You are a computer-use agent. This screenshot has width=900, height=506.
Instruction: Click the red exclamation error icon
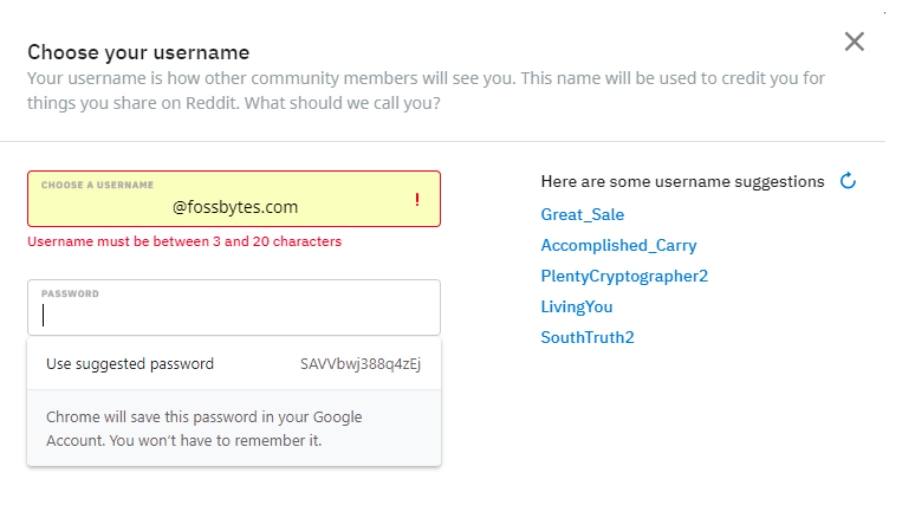tap(416, 200)
